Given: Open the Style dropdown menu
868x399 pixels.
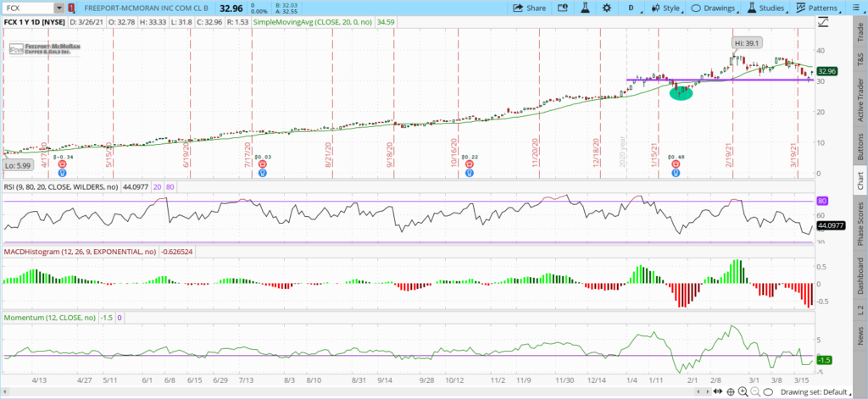Looking at the screenshot, I should pyautogui.click(x=666, y=8).
